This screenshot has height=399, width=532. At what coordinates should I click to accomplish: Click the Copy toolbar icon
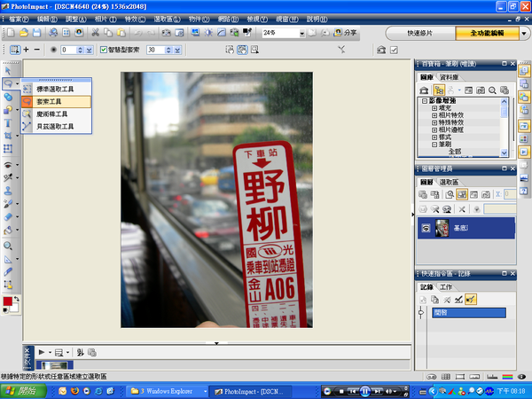pos(108,33)
